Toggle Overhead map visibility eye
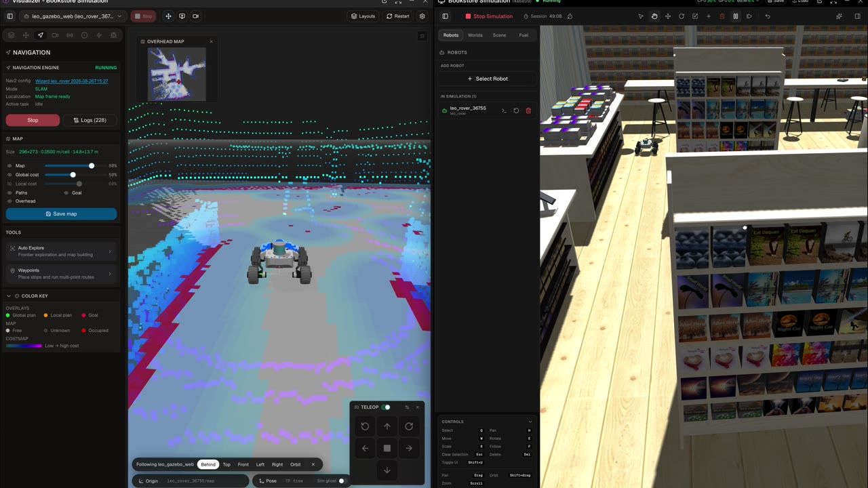This screenshot has height=488, width=868. (x=9, y=201)
